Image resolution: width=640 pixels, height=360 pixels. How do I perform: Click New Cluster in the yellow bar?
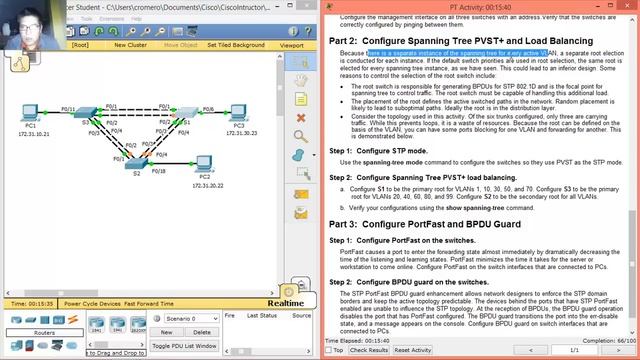coord(130,45)
